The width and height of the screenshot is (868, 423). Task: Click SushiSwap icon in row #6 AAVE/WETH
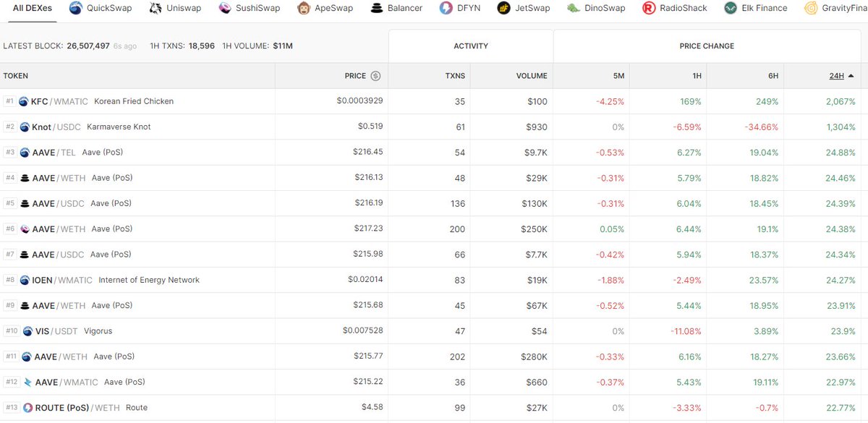(x=25, y=229)
